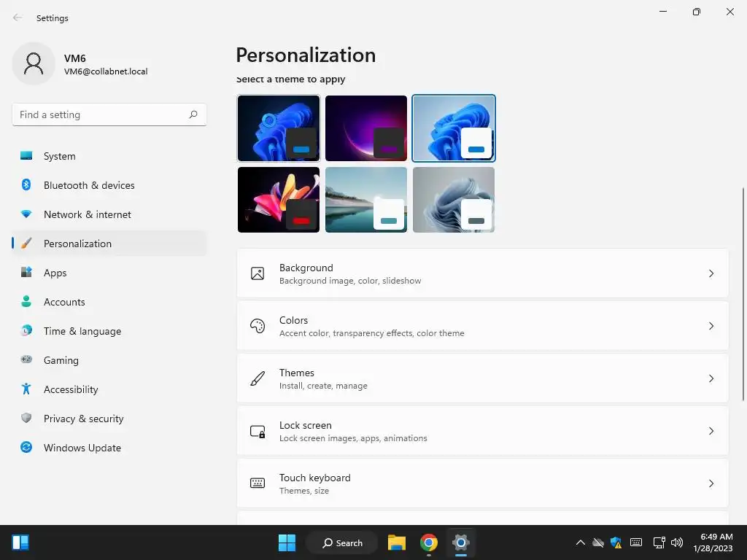Click the Accessibility figure icon
This screenshot has height=560, width=747.
coord(26,389)
